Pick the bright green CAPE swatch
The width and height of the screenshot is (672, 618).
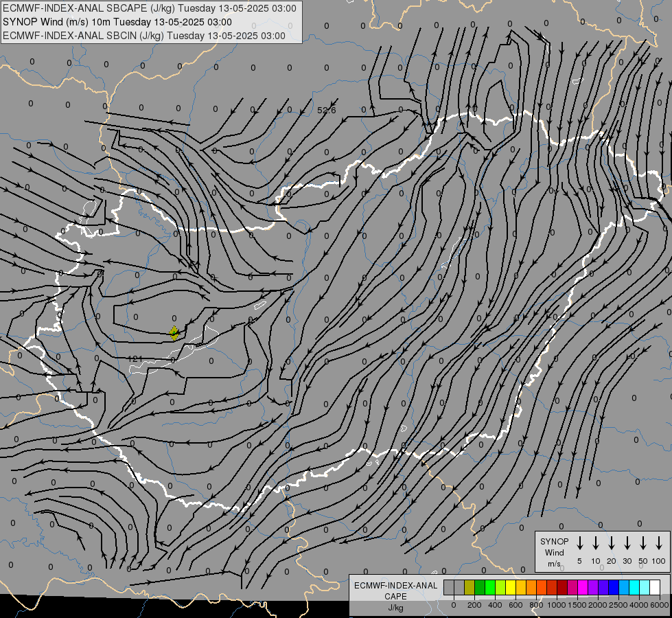(490, 587)
